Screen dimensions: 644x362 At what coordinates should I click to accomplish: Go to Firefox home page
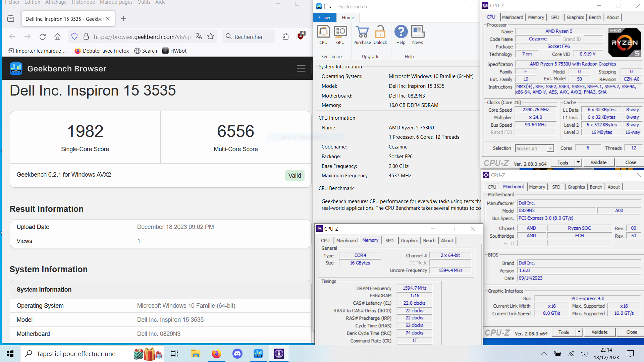tap(57, 37)
